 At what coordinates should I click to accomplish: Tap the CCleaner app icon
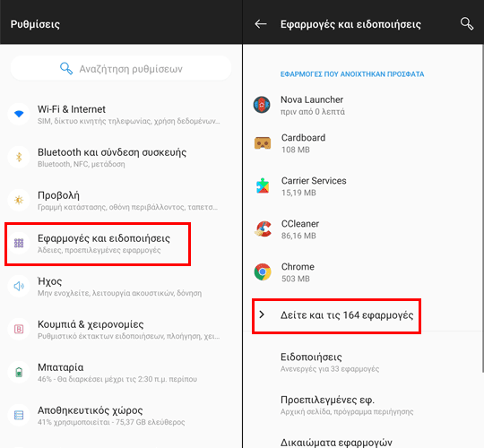pos(263,229)
